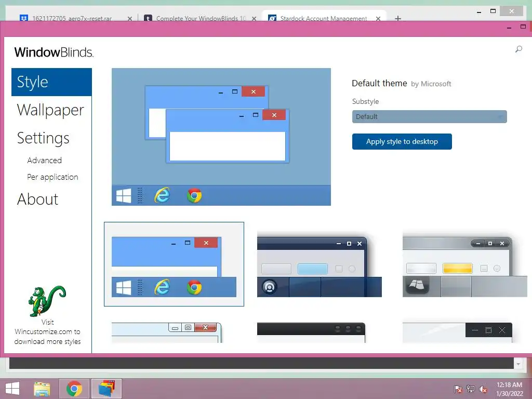The width and height of the screenshot is (532, 399).
Task: Launch File Explorer from the taskbar
Action: pyautogui.click(x=42, y=389)
